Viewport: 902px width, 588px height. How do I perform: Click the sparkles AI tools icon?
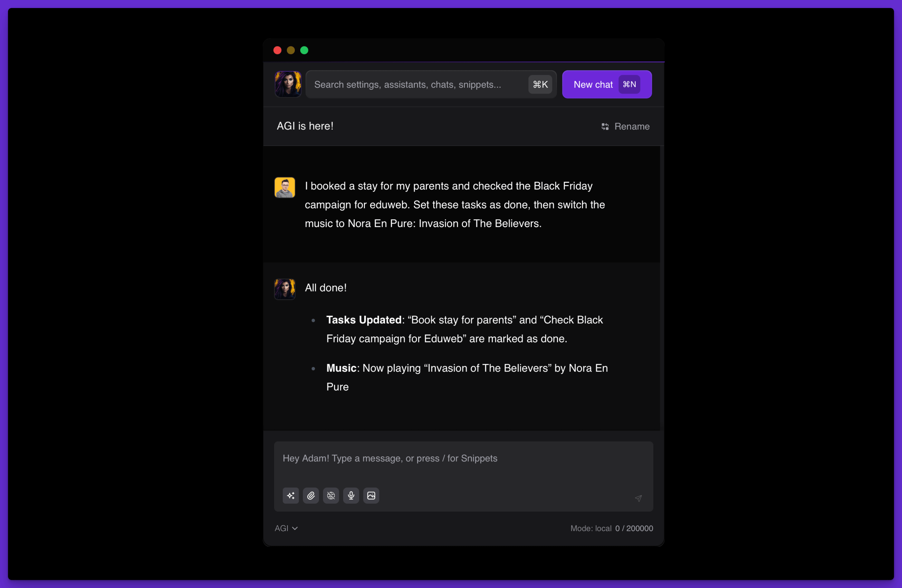coord(291,496)
